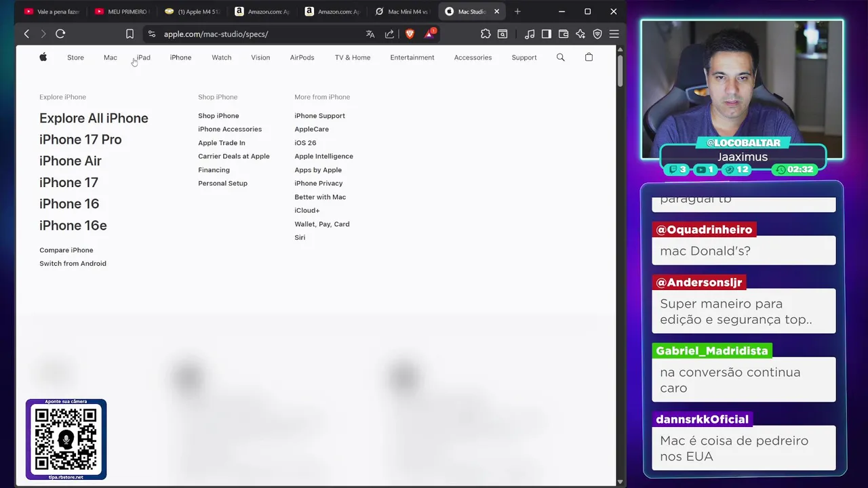Viewport: 868px width, 488px height.
Task: Open the Financing link
Action: point(214,170)
